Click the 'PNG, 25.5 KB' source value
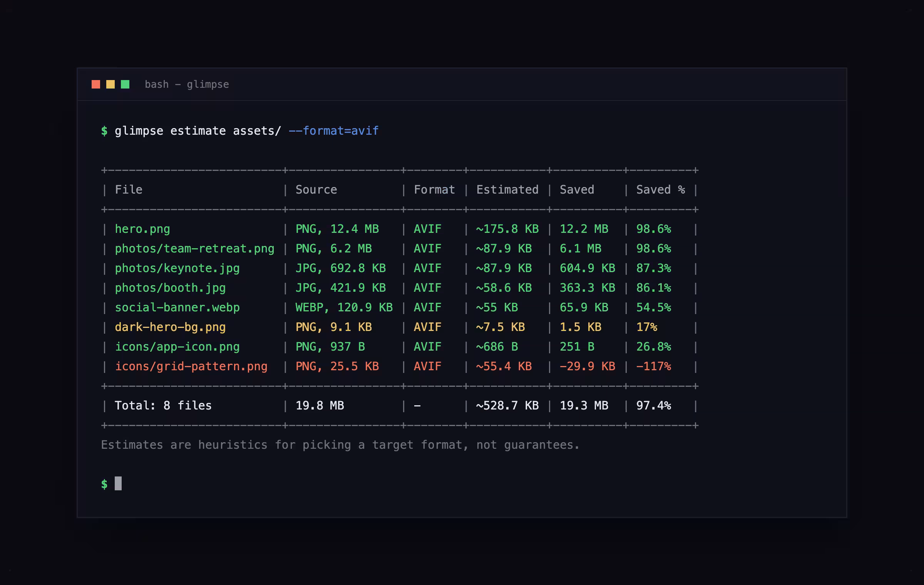924x585 pixels. (x=337, y=366)
